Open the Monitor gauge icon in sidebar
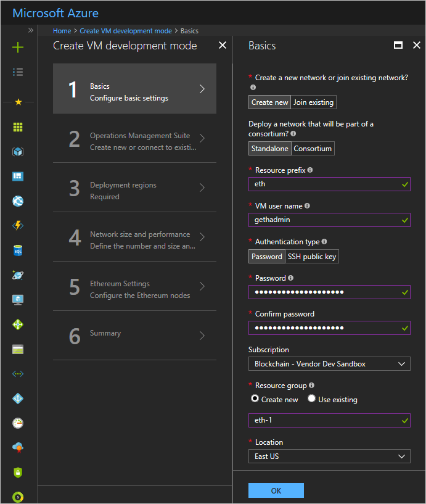426x504 pixels. [x=18, y=423]
